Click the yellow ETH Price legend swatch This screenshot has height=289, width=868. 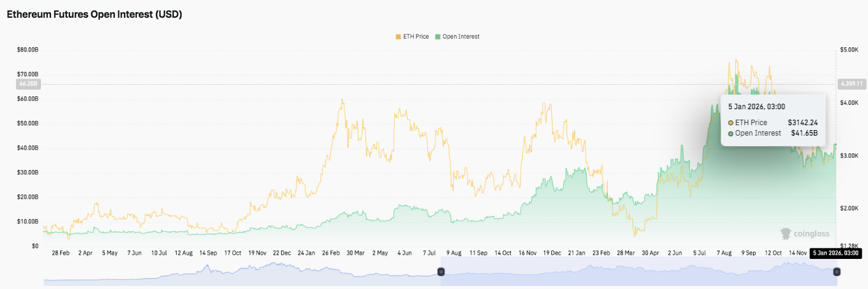[398, 37]
